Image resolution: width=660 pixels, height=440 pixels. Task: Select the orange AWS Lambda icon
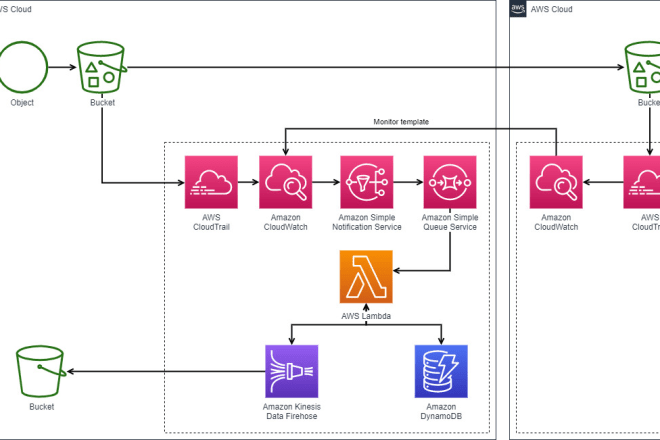[x=366, y=277]
